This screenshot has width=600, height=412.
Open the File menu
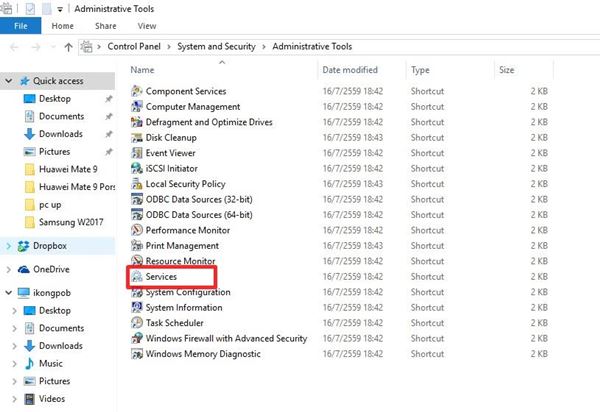pos(21,26)
